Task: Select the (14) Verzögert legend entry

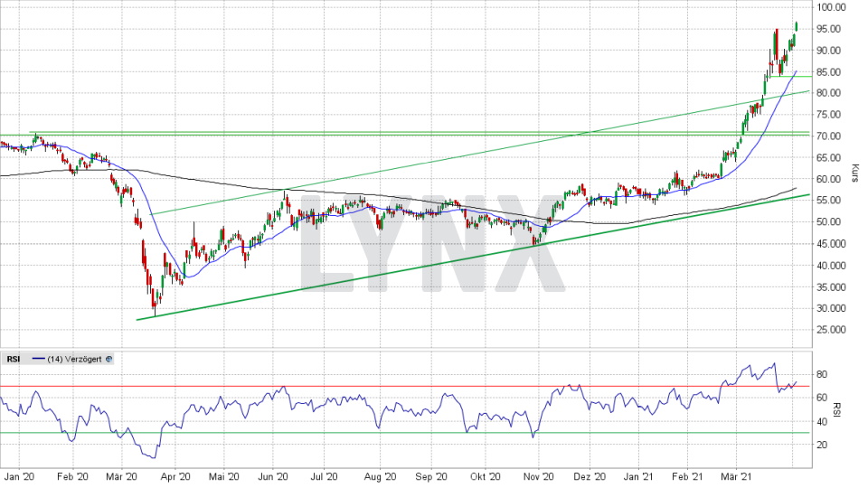Action: pos(68,359)
